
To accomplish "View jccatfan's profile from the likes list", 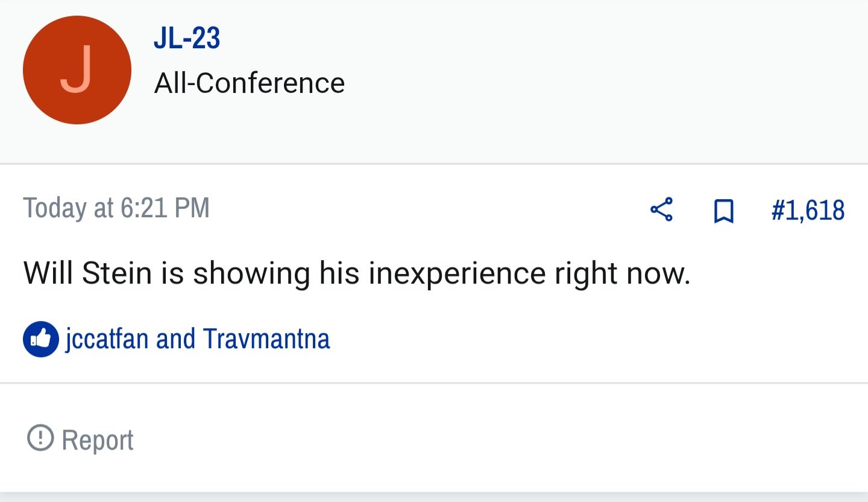I will point(107,338).
